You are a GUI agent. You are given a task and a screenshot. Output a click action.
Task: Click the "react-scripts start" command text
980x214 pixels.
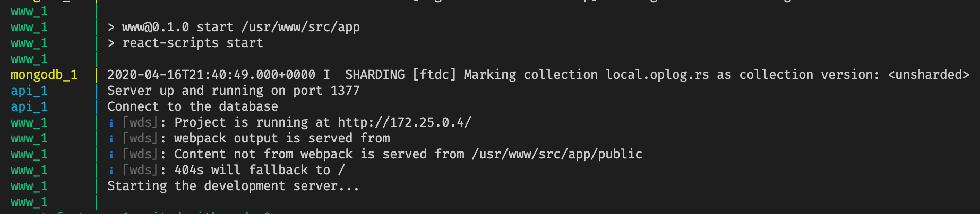[193, 43]
